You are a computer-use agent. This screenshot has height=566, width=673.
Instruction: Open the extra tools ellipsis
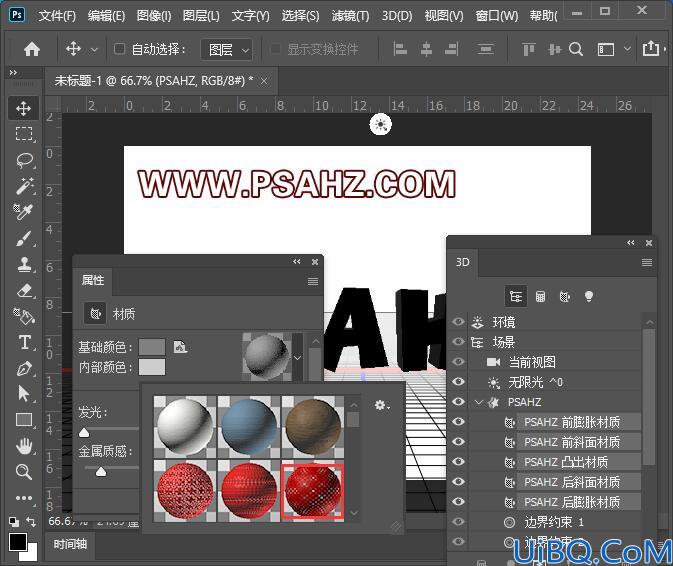(x=24, y=498)
